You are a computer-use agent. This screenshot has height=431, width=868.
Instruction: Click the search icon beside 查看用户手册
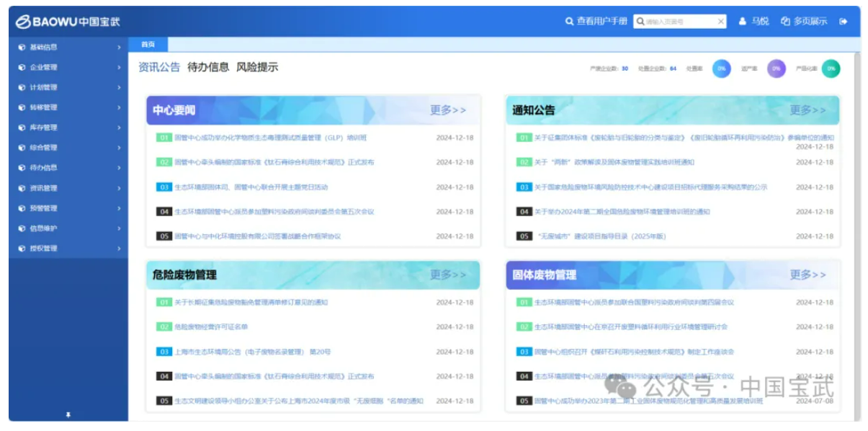(x=569, y=22)
